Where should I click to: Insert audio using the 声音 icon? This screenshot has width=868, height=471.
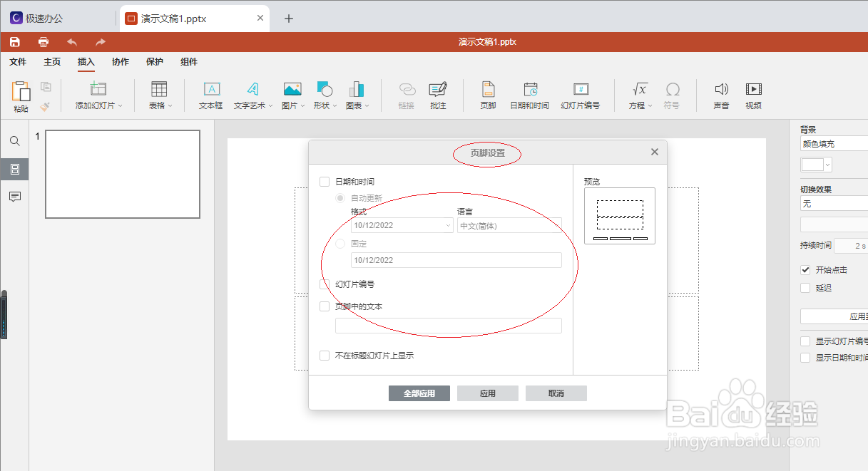[x=721, y=95]
